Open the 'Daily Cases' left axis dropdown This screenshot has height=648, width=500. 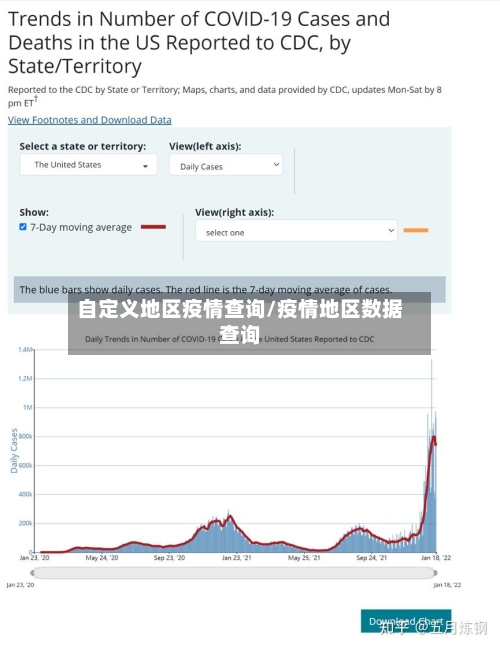pyautogui.click(x=226, y=164)
